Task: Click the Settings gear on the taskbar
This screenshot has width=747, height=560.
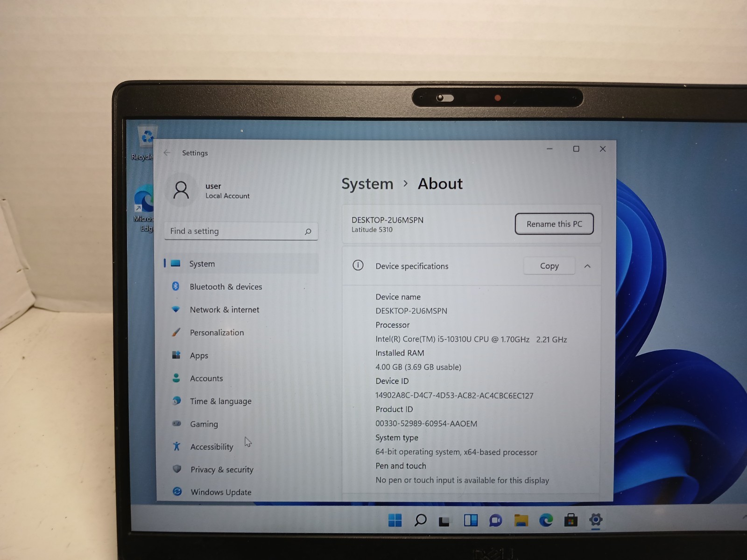Action: point(596,519)
